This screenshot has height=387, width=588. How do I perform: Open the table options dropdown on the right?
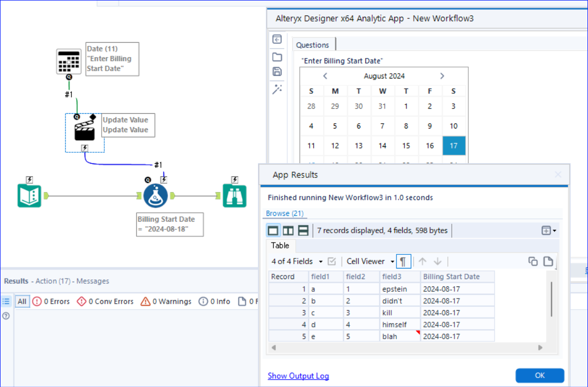[x=548, y=230]
